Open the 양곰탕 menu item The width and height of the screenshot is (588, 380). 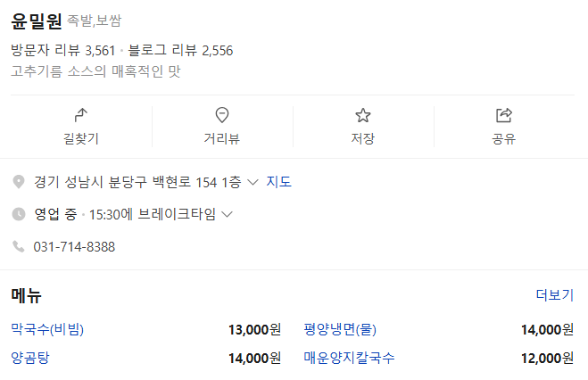tap(29, 358)
